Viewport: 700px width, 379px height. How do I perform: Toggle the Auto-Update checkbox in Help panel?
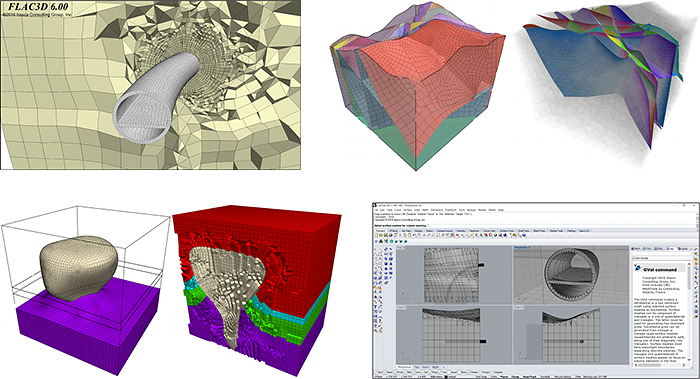click(x=633, y=258)
